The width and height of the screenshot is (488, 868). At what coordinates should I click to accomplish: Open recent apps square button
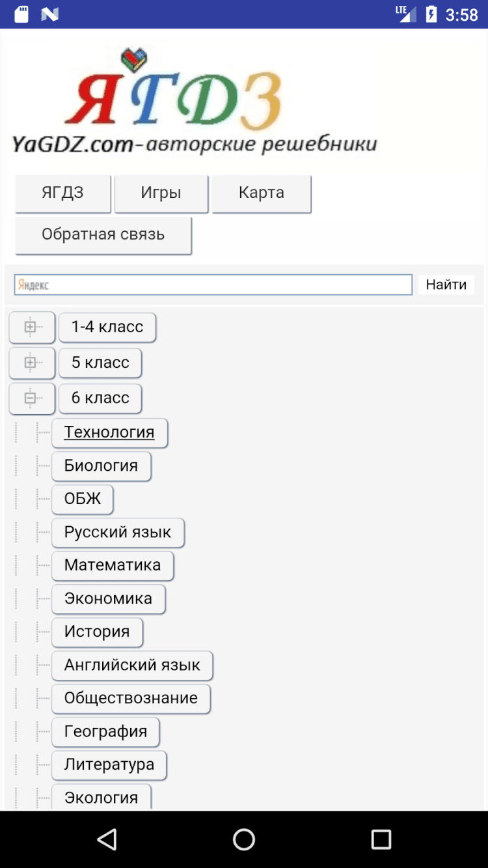[x=381, y=839]
